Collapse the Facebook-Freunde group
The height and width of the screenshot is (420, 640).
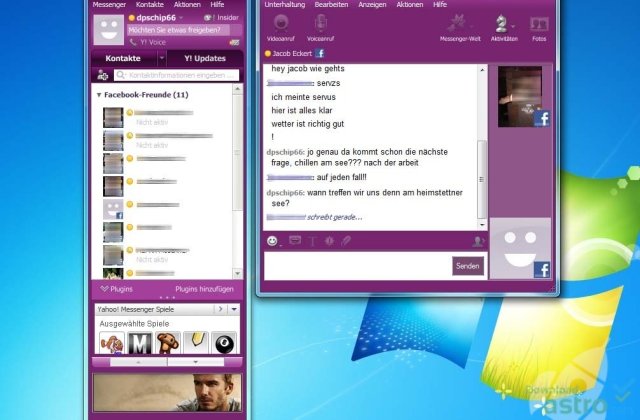(99, 95)
